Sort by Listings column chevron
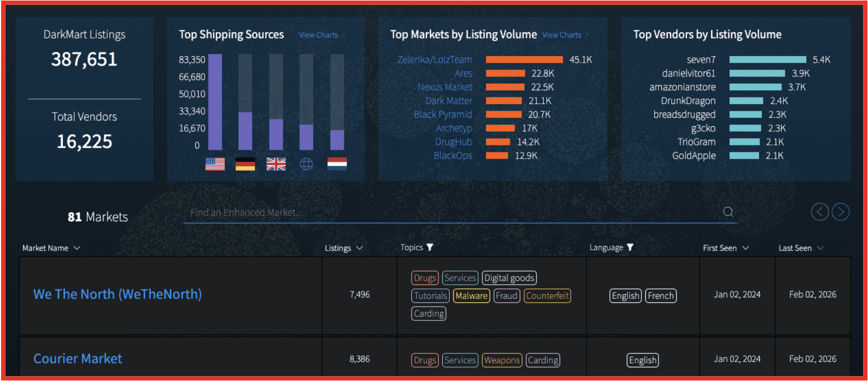The image size is (868, 381). [360, 248]
